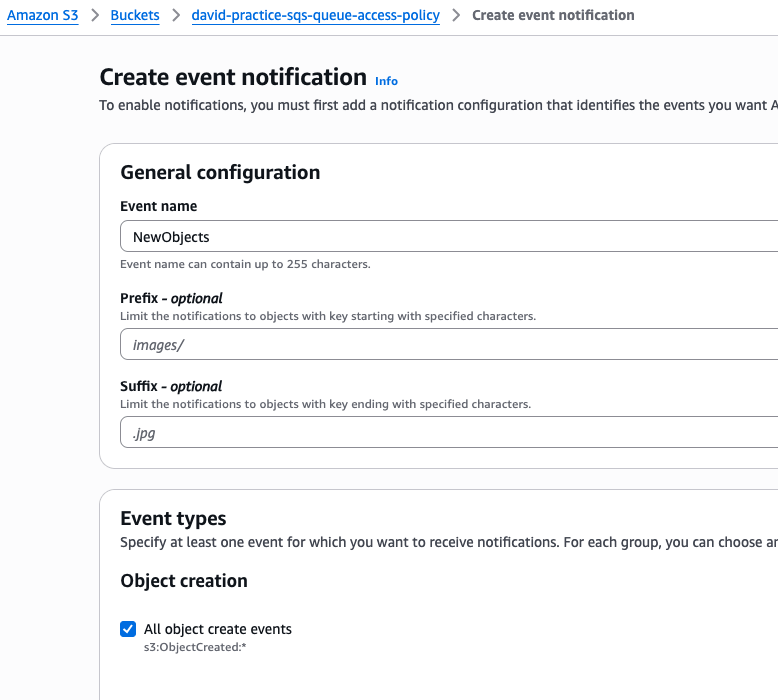This screenshot has height=700, width=778.
Task: Click the s3:ObjectCreated:* event code text
Action: pyautogui.click(x=194, y=647)
